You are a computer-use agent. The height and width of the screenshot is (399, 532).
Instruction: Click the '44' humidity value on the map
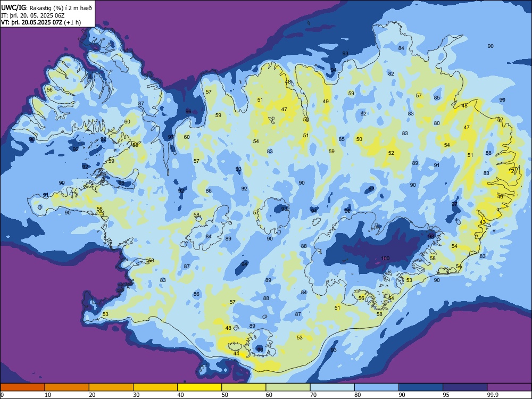tap(236, 354)
